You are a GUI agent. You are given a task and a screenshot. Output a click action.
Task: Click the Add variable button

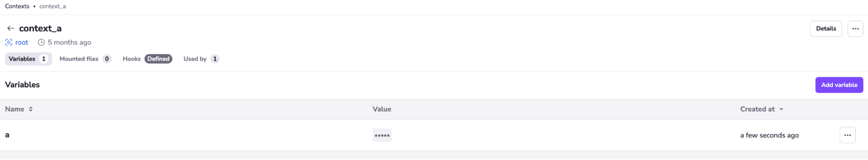839,85
